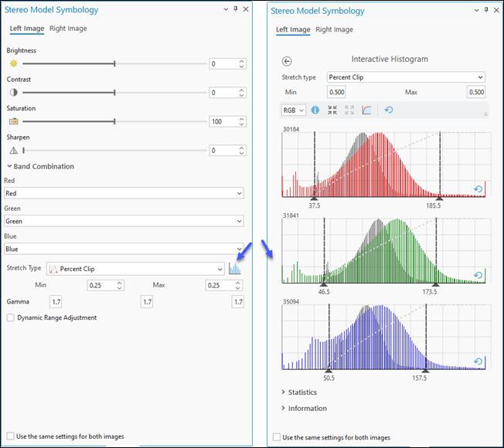This screenshot has height=448, width=504.
Task: Enable Dynamic Range Adjustment checkbox
Action: (x=11, y=317)
